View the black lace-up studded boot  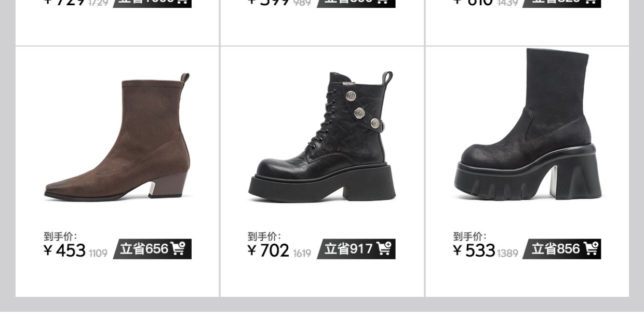tap(322, 137)
